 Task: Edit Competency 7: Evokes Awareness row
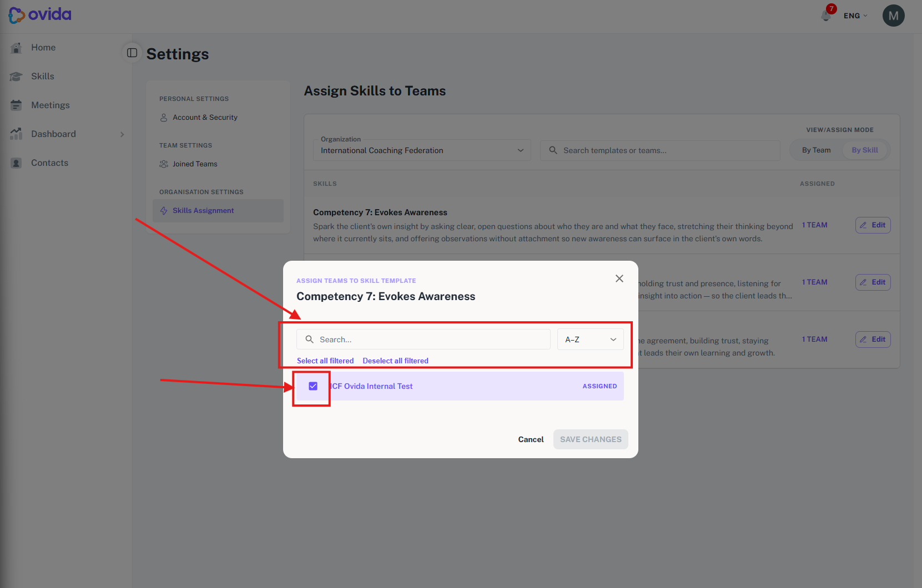873,225
